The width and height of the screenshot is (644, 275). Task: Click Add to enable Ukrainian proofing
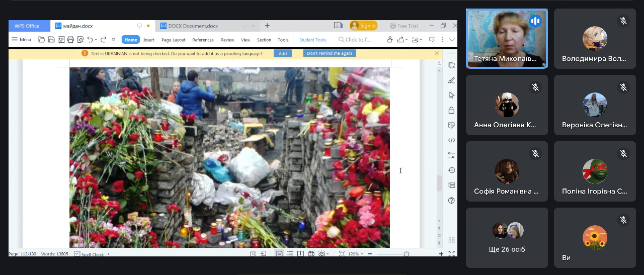click(x=282, y=53)
